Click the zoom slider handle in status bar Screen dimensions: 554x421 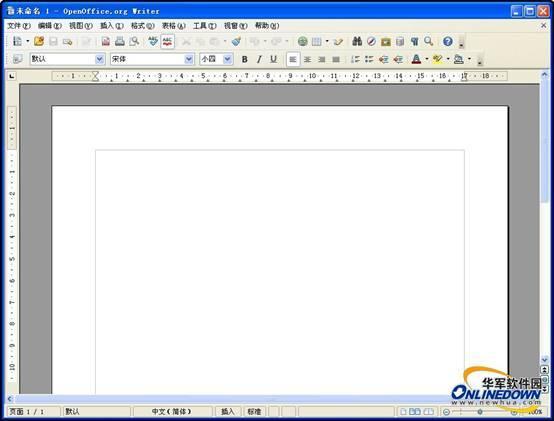(x=480, y=412)
